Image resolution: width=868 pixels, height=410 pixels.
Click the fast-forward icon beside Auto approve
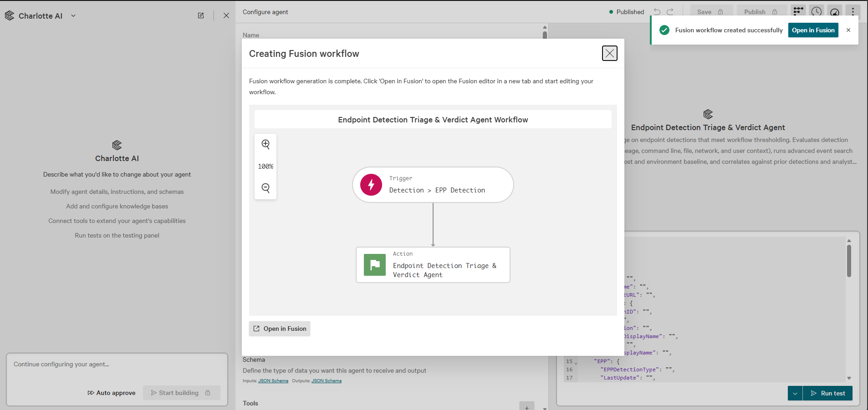[x=91, y=393]
